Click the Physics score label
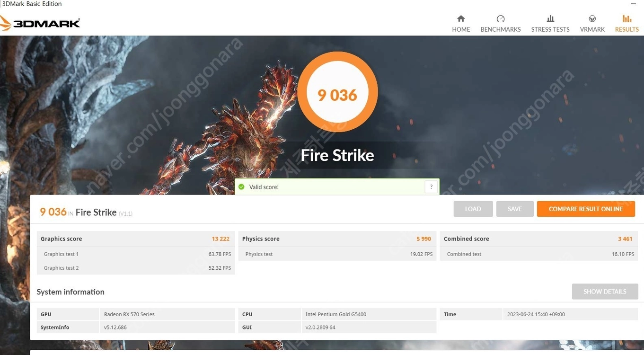 coord(261,239)
